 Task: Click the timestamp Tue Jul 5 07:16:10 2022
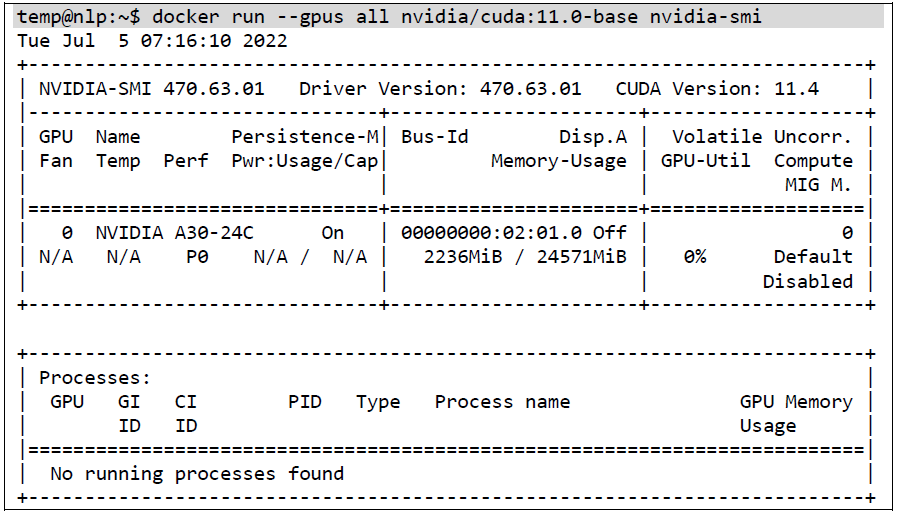(152, 41)
